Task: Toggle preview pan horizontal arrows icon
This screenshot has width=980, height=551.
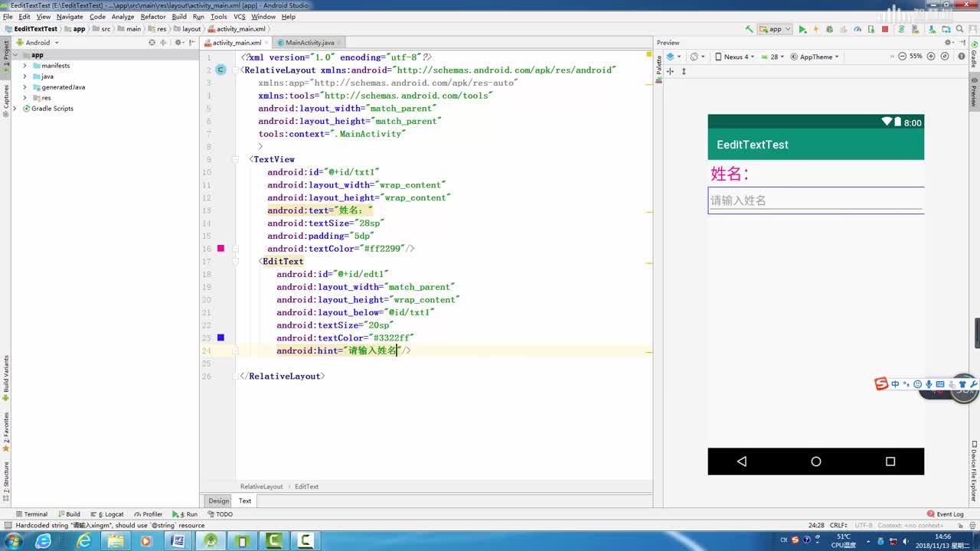Action: click(670, 71)
